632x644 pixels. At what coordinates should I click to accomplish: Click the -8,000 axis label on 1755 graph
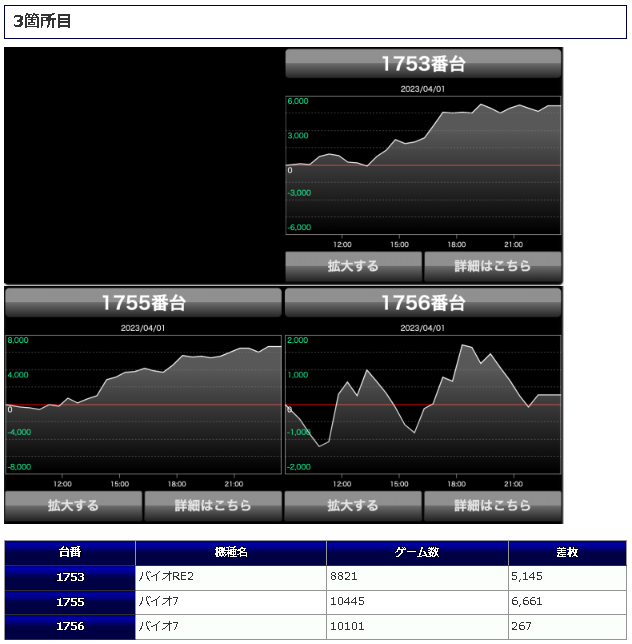[x=19, y=467]
